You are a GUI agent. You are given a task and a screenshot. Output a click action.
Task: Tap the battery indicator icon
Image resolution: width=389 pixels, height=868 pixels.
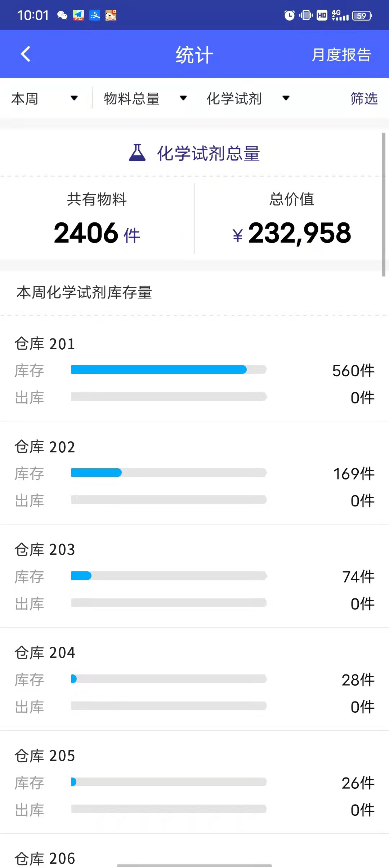coord(362,15)
